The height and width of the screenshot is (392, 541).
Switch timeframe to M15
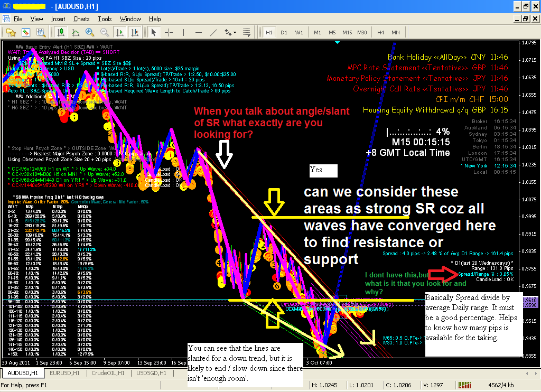pos(347,32)
